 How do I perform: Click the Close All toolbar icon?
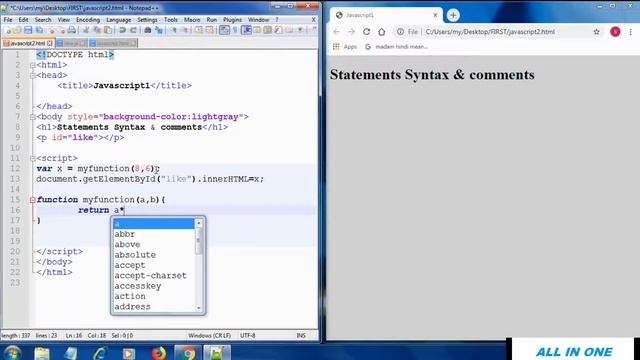tap(61, 30)
